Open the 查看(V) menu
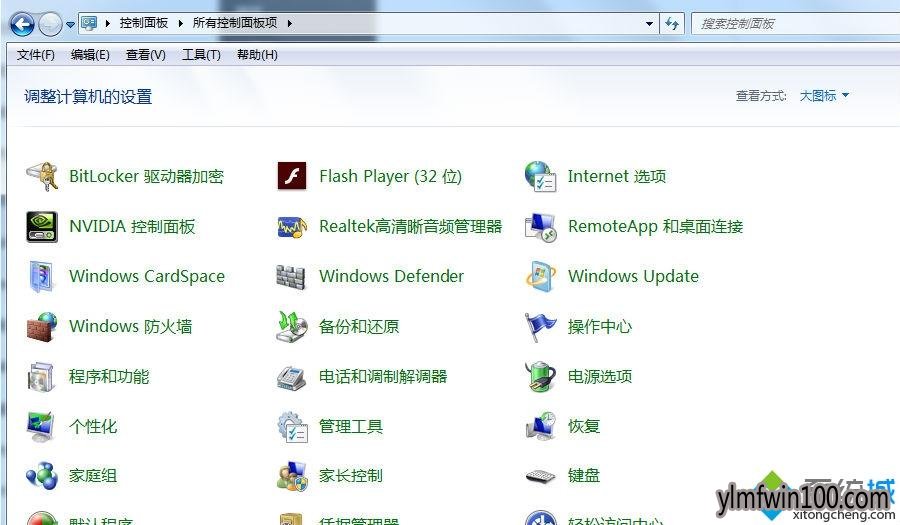The image size is (900, 525). (146, 55)
